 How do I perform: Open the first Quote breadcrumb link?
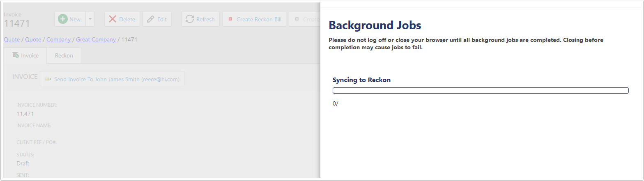[x=11, y=40]
